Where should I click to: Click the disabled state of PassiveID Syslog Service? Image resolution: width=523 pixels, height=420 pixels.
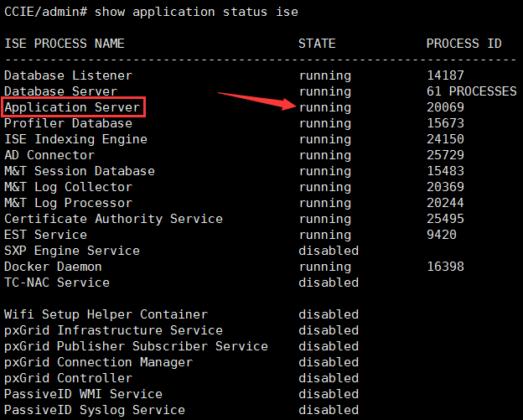coord(329,410)
